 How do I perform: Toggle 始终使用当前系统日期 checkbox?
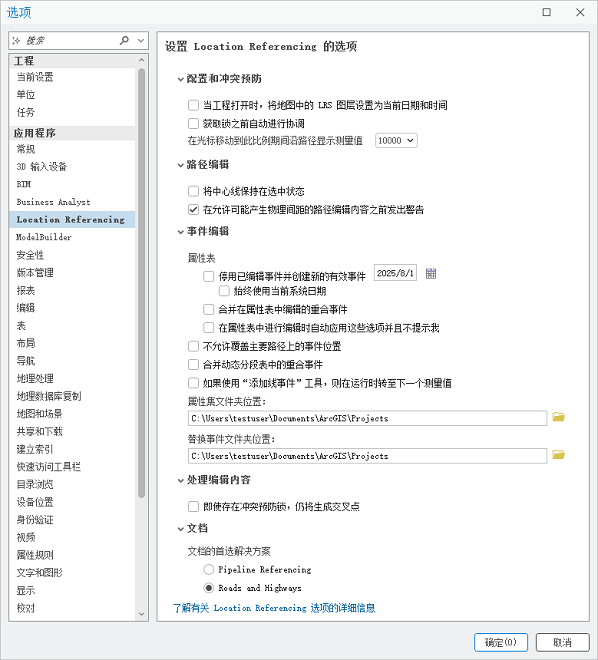coord(224,291)
